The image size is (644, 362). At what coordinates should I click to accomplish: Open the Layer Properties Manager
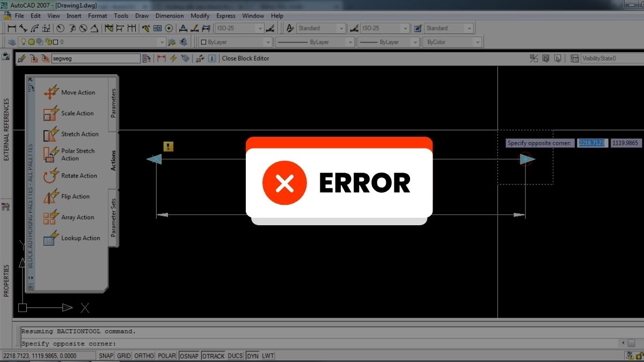click(x=11, y=42)
